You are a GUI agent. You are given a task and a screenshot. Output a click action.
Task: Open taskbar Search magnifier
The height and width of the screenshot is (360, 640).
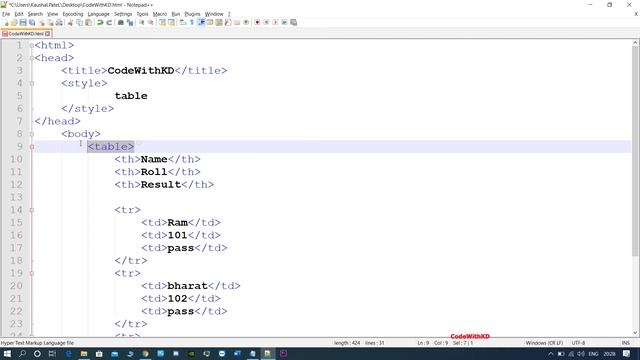click(x=22, y=353)
